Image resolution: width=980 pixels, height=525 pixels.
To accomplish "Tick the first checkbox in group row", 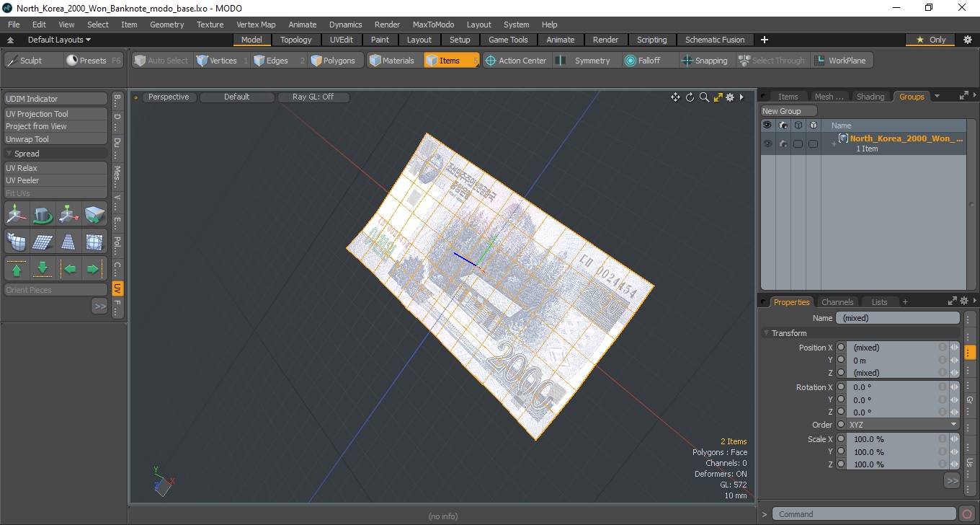I will coord(798,144).
